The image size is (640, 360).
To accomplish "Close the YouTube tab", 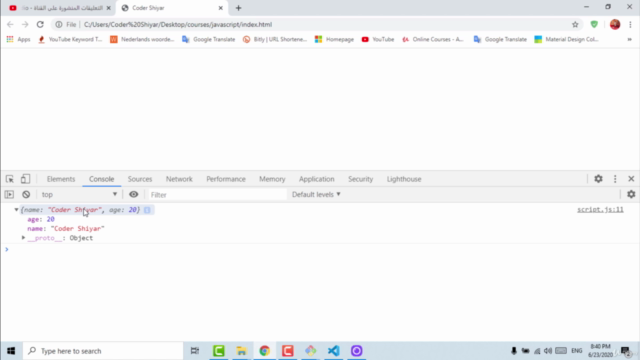I will pyautogui.click(x=109, y=8).
